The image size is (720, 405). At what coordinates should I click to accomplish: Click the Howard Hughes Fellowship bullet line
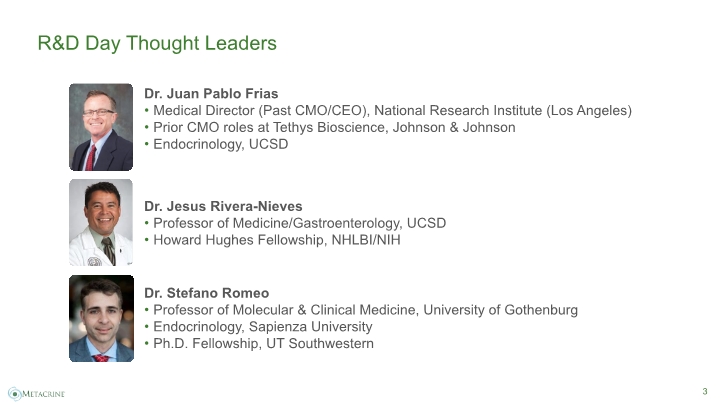[272, 240]
